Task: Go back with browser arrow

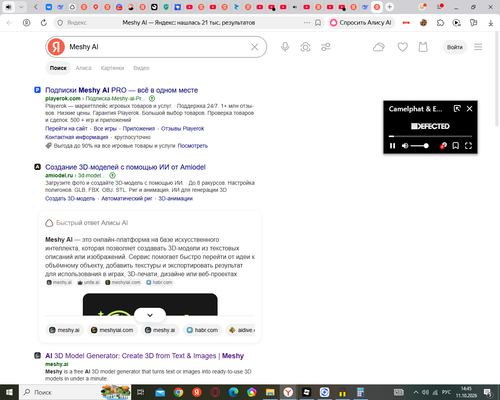Action: 10,23
